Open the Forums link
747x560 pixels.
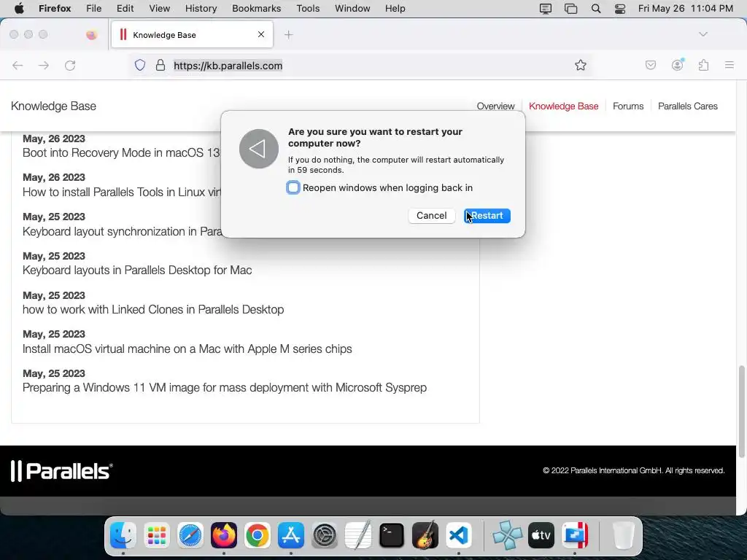628,106
